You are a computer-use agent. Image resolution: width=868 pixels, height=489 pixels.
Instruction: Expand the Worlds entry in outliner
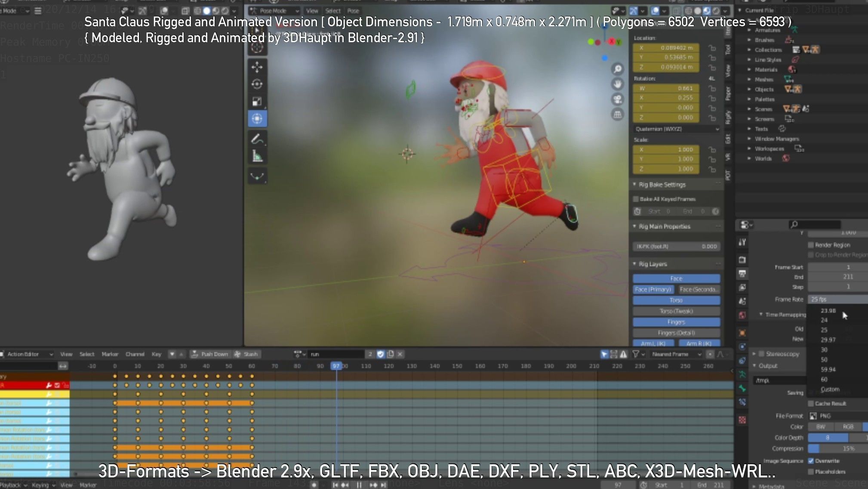[749, 159]
